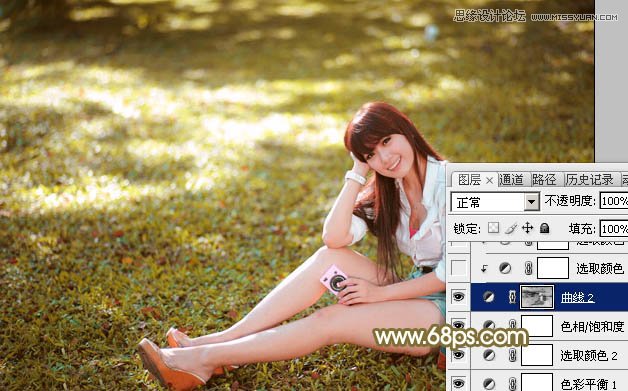The width and height of the screenshot is (628, 391).
Task: Select the 选取颜色 2 layer name
Action: 589,355
